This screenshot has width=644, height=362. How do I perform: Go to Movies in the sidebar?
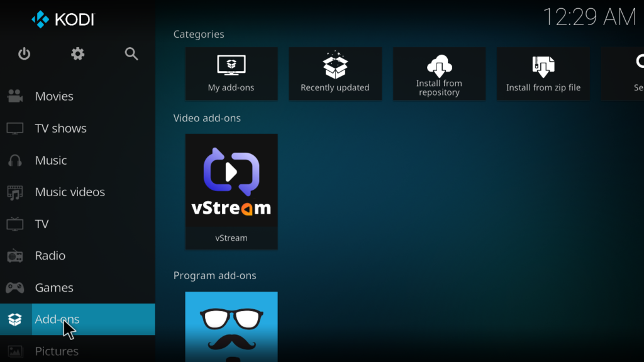[x=54, y=96]
